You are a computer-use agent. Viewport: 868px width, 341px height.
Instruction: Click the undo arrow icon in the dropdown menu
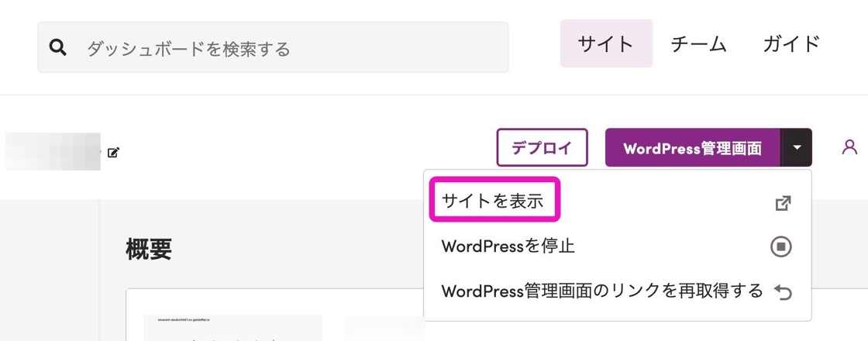coord(782,291)
